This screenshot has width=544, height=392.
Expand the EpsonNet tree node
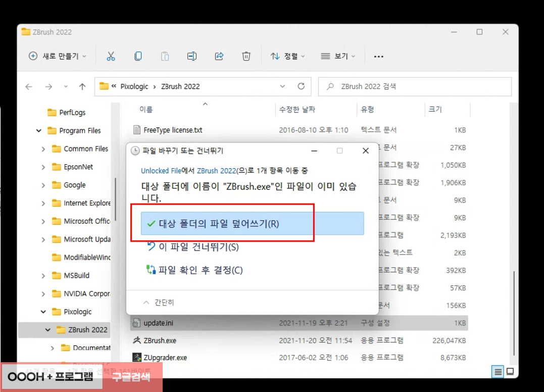(43, 167)
